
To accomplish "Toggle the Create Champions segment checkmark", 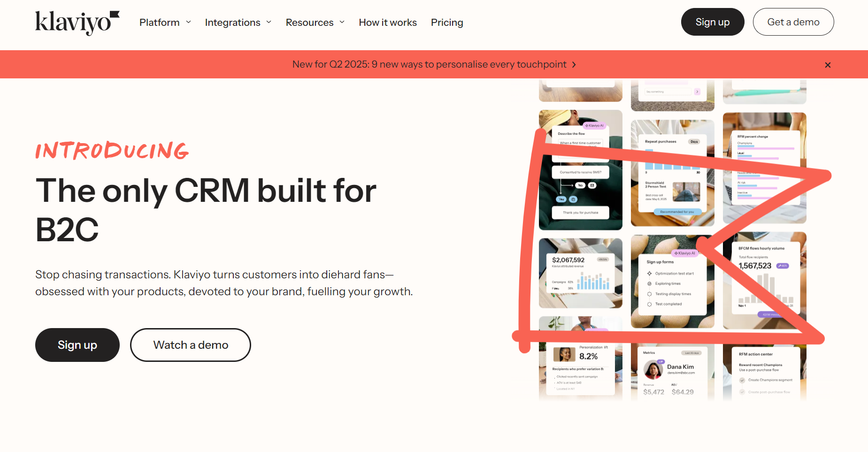I will (742, 380).
